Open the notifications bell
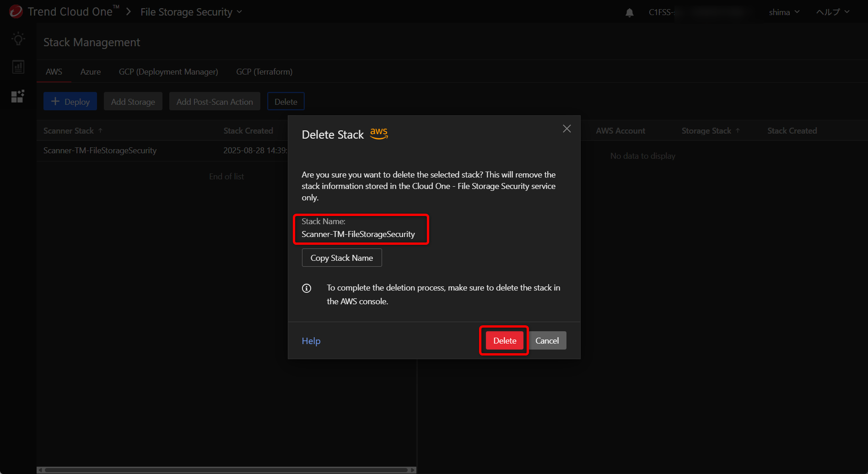Screen dimensions: 868x474 [630, 12]
